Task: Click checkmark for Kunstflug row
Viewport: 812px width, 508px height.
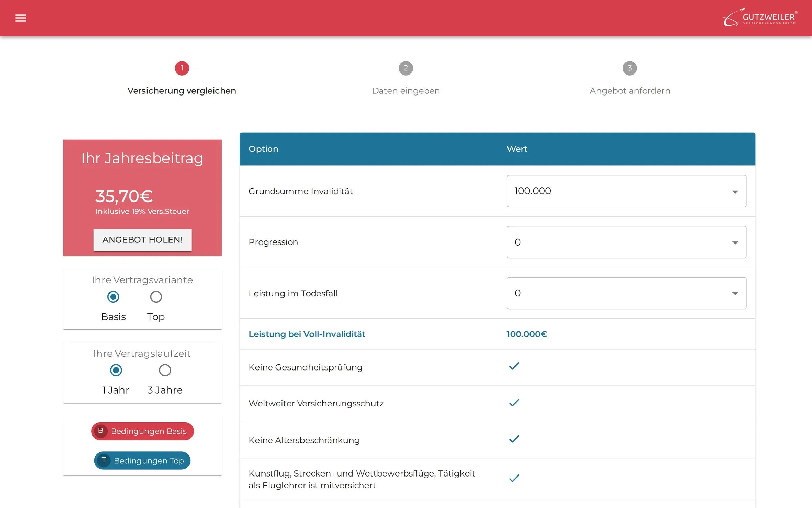Action: coord(514,478)
